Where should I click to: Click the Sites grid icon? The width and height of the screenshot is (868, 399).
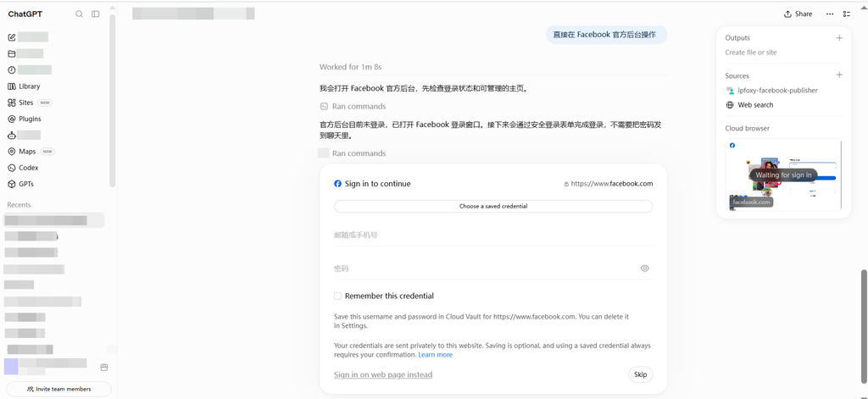pyautogui.click(x=12, y=103)
